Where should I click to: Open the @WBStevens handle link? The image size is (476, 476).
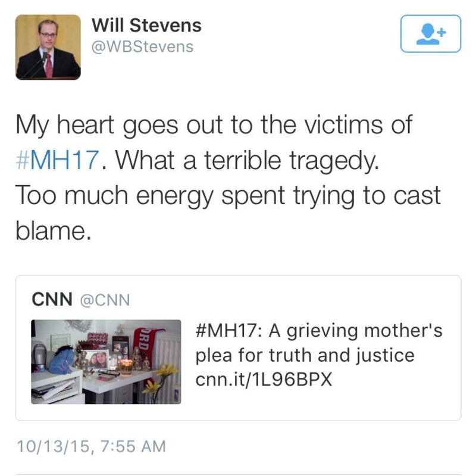point(142,46)
